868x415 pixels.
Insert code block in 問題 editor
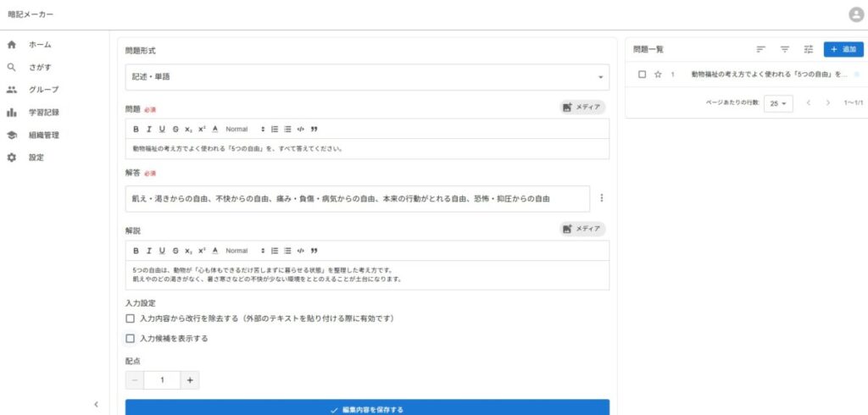coord(301,129)
